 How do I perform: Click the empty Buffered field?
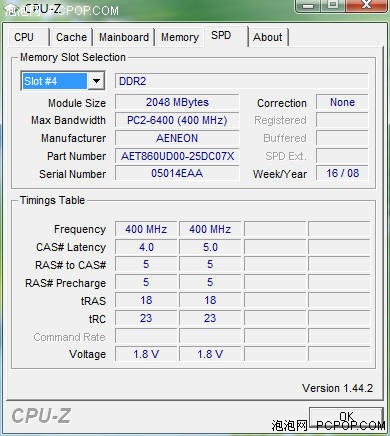(342, 138)
